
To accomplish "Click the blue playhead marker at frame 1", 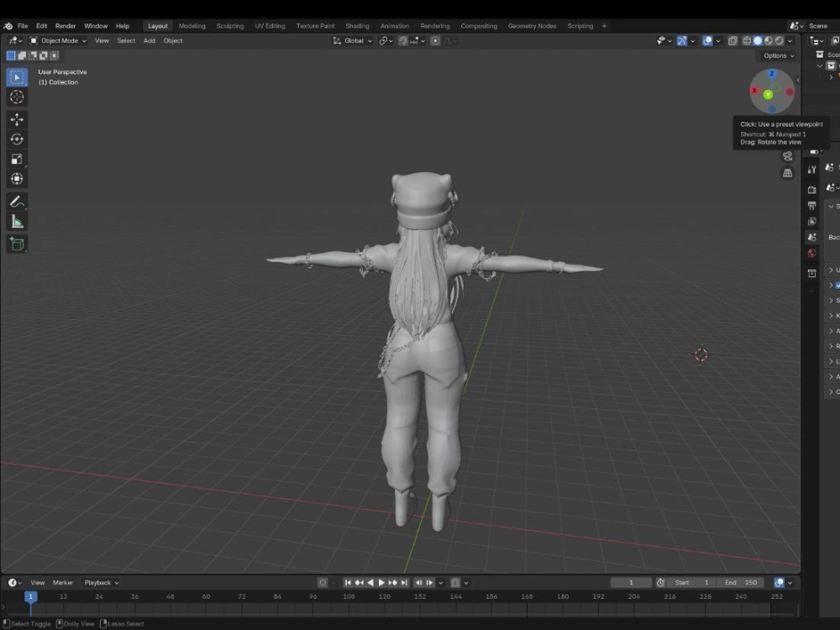I will [x=30, y=596].
